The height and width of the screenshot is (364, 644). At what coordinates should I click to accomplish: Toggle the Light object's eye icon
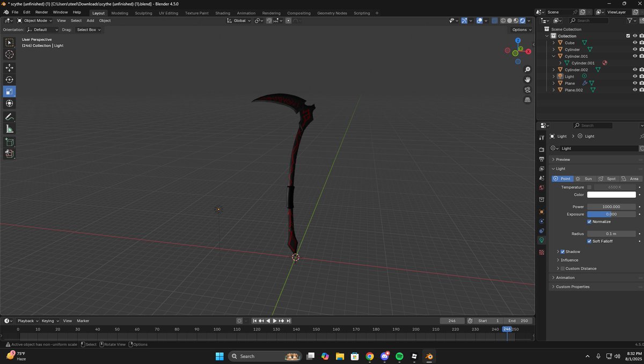635,77
